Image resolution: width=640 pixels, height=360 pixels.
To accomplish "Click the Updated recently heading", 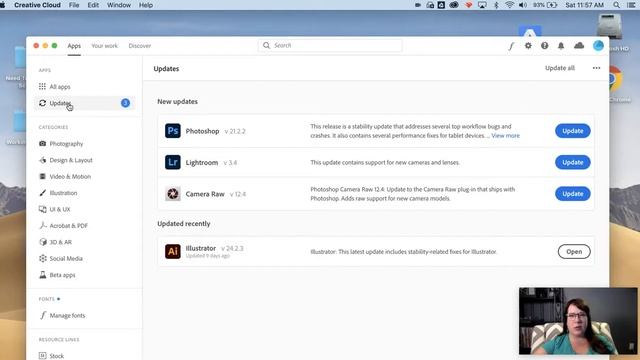I will [x=184, y=224].
